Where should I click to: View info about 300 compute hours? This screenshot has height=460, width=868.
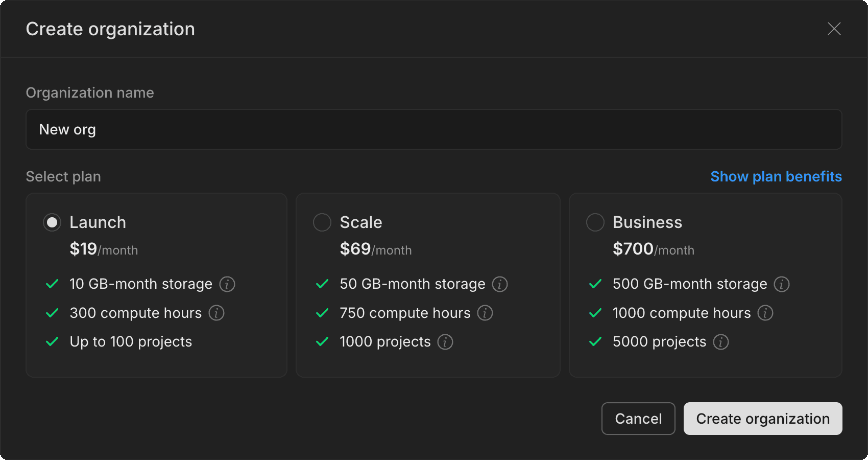[216, 313]
